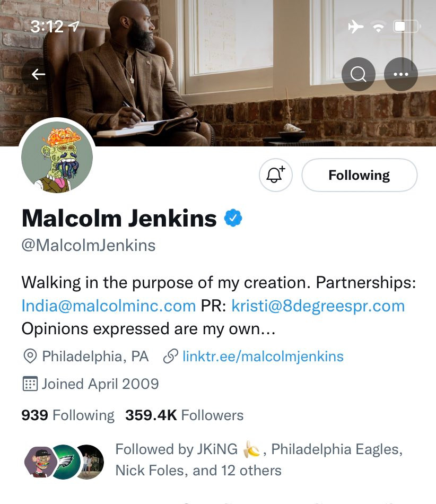Open search via magnifier icon
The height and width of the screenshot is (504, 436).
pos(358,74)
